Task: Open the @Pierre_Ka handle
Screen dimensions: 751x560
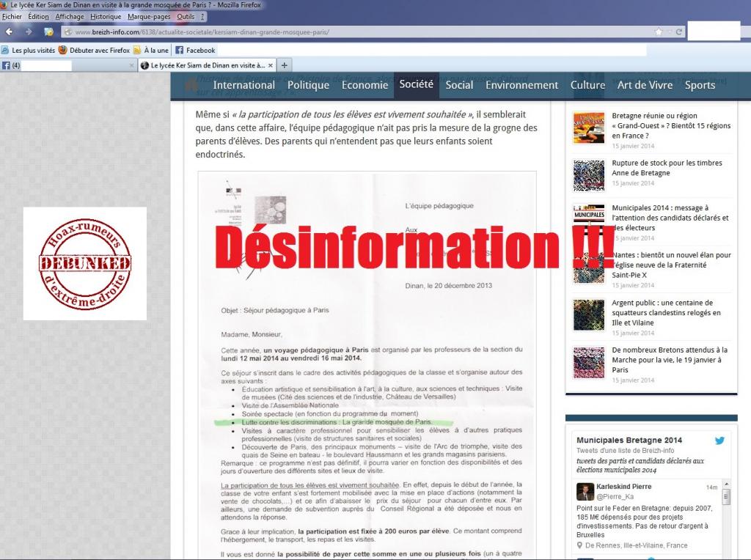Action: 615,496
